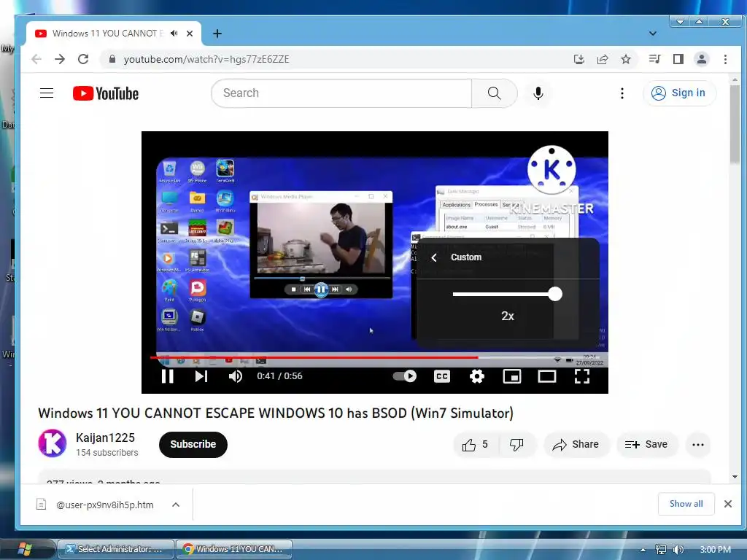Activate the miniplayer
747x560 pixels.
pyautogui.click(x=512, y=376)
